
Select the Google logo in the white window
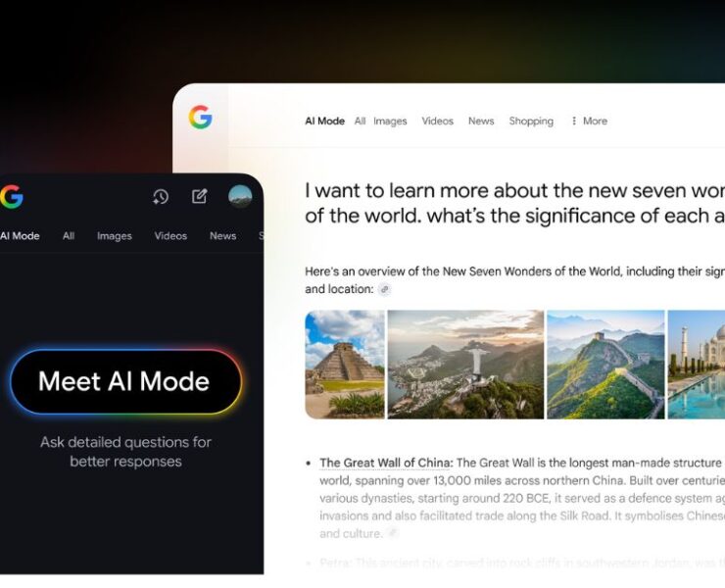200,117
